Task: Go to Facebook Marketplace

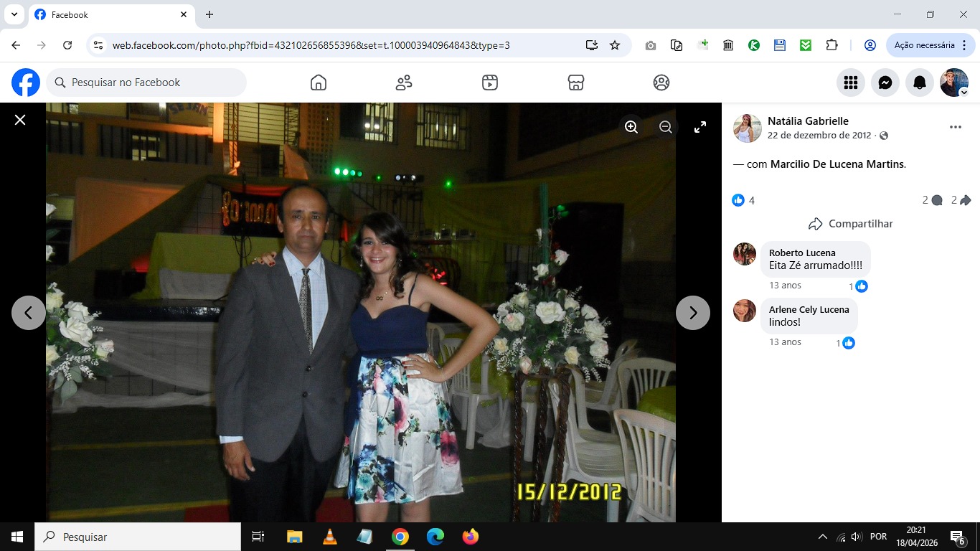Action: tap(575, 83)
